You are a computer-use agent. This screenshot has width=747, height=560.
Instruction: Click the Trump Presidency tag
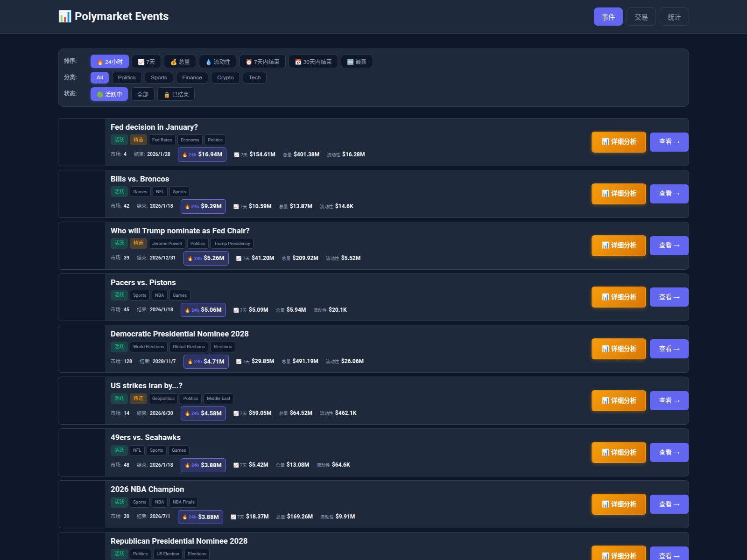coord(232,244)
